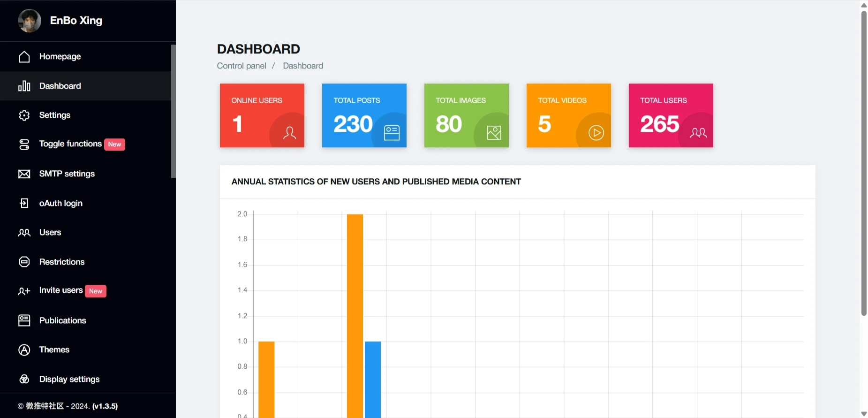Click the Control panel breadcrumb link
Screen dimensions: 868x418
(x=241, y=66)
